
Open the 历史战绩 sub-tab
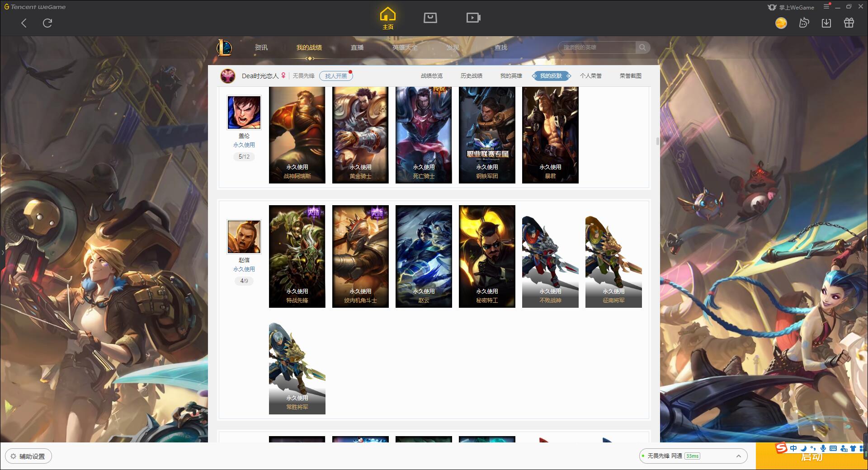[x=472, y=76]
